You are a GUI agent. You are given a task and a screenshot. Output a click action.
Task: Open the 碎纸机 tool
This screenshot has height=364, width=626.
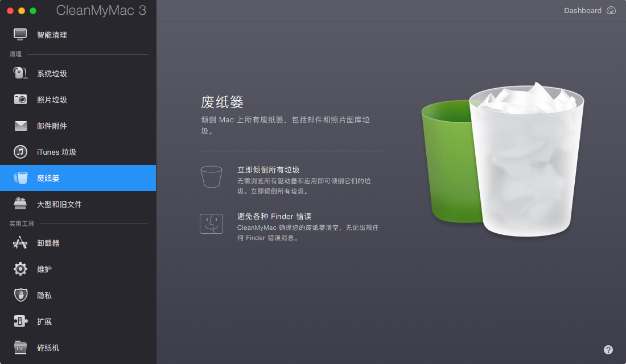point(78,348)
